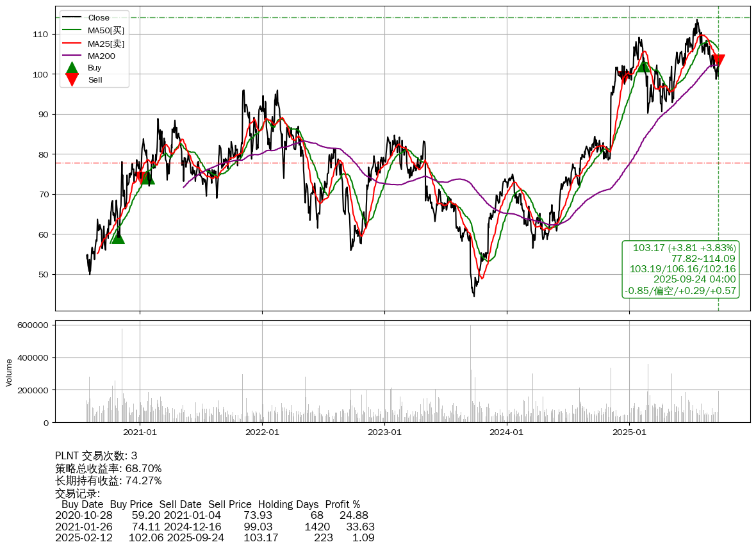
Task: Click the MA200 legend entry
Action: point(101,56)
